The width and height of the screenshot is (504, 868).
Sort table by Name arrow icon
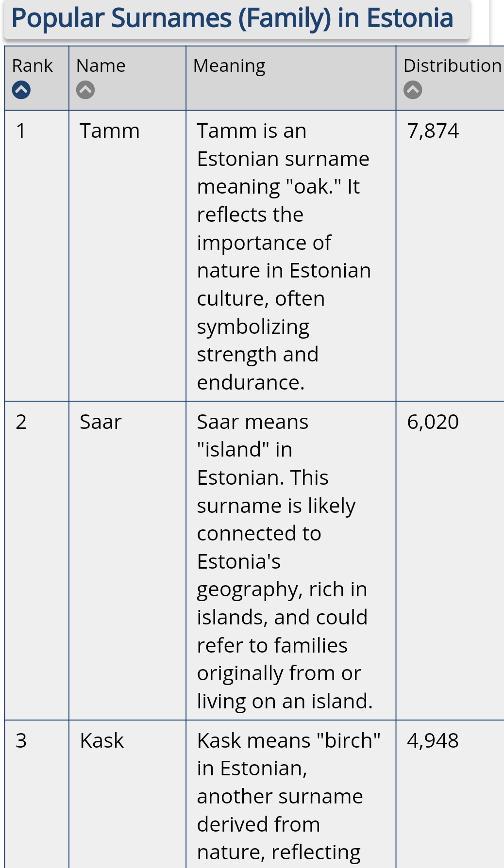(85, 90)
